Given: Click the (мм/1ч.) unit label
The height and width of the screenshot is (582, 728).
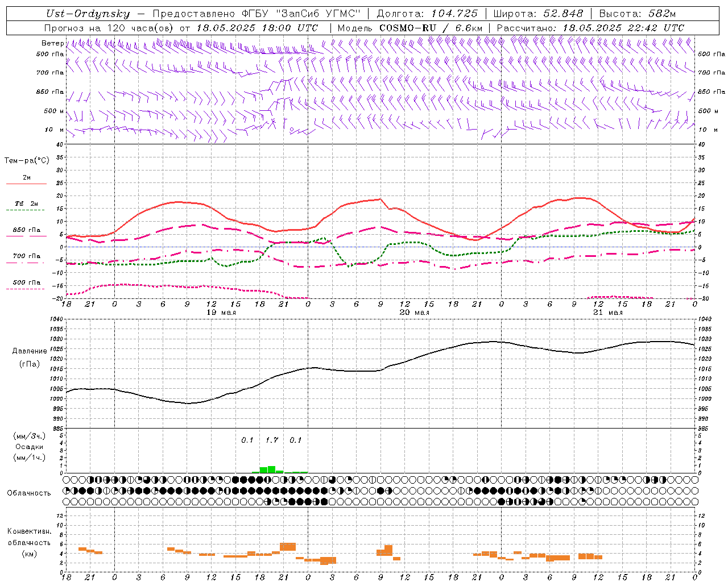Looking at the screenshot, I should click(x=29, y=458).
